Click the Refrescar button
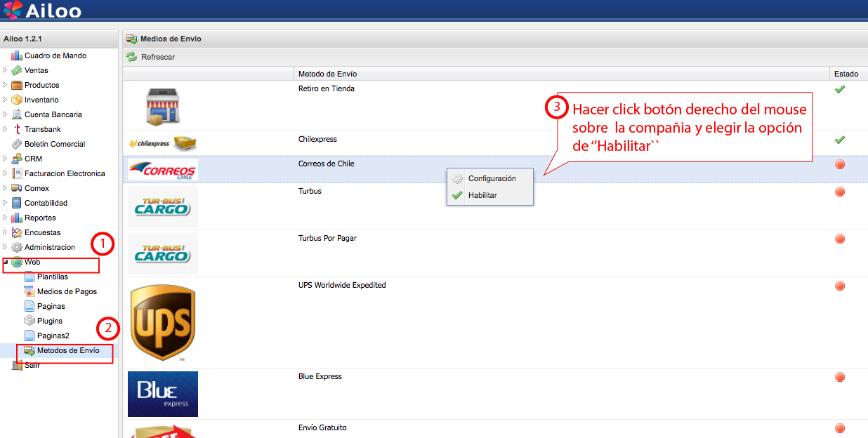868x438 pixels. point(151,57)
